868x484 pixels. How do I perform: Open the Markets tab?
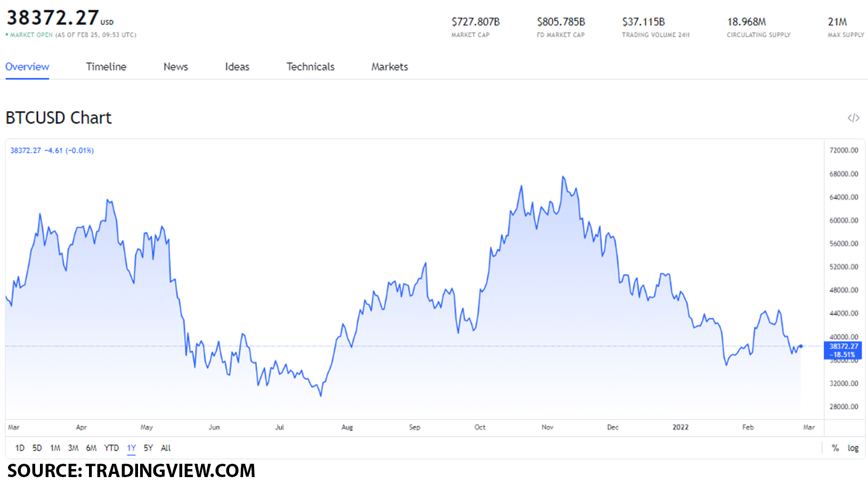[390, 67]
